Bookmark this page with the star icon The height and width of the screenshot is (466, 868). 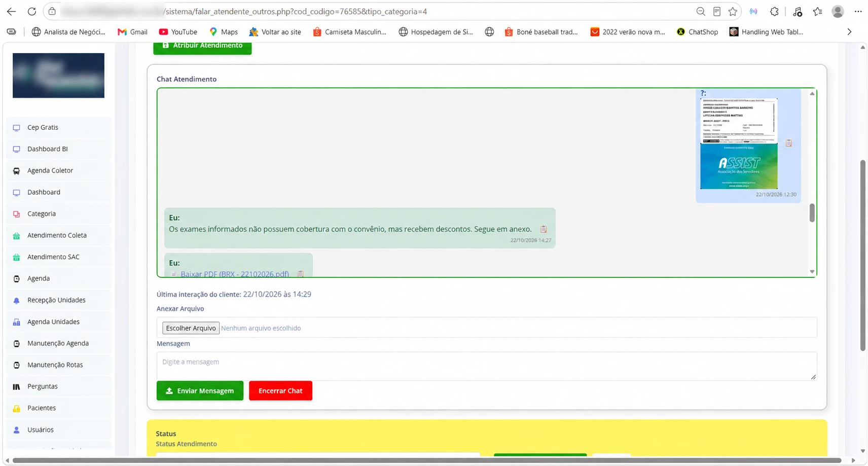[x=733, y=11]
